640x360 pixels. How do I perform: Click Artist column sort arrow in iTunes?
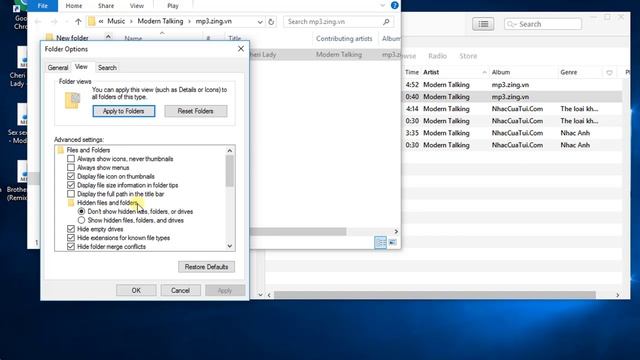click(x=484, y=72)
